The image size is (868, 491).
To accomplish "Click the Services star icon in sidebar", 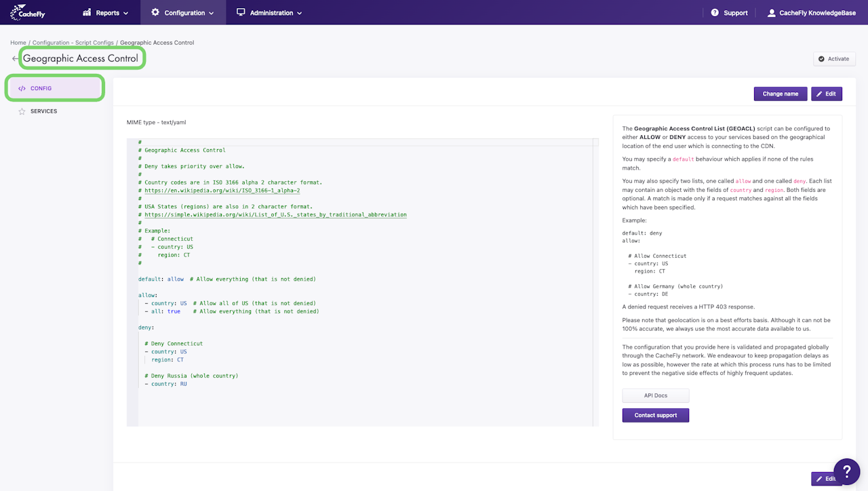I will [x=22, y=111].
